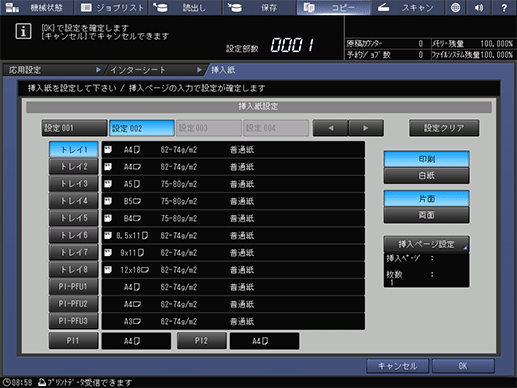This screenshot has width=517, height=388.
Task: Click the メモリー残量 memory remaining readout
Action: pos(473,44)
